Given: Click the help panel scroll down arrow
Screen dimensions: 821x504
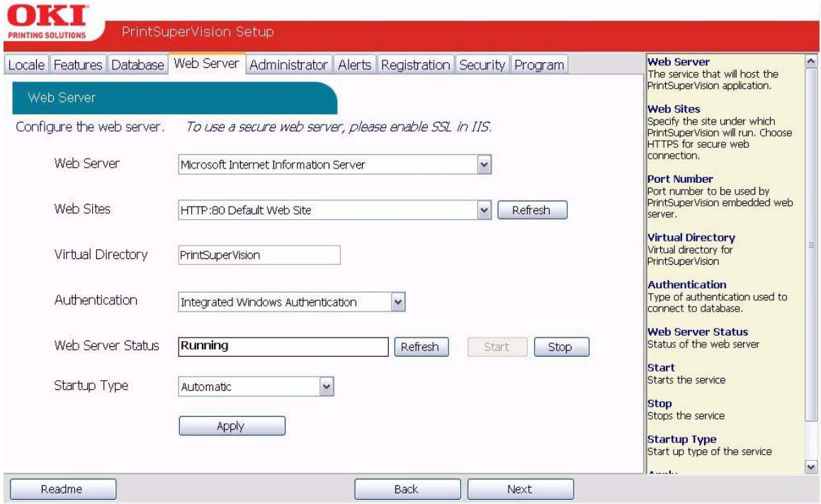Looking at the screenshot, I should [810, 466].
